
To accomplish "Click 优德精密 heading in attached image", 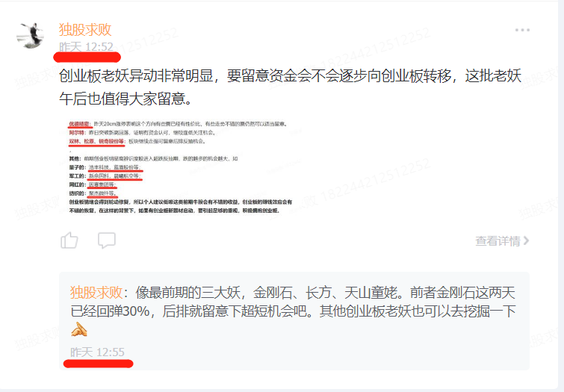I will click(x=79, y=124).
